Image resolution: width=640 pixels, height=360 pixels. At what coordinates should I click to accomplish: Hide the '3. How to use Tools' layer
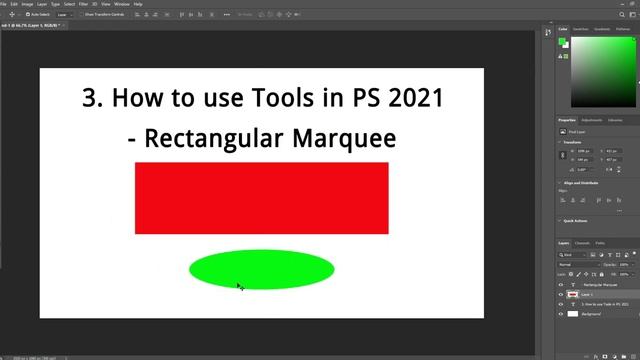point(561,304)
